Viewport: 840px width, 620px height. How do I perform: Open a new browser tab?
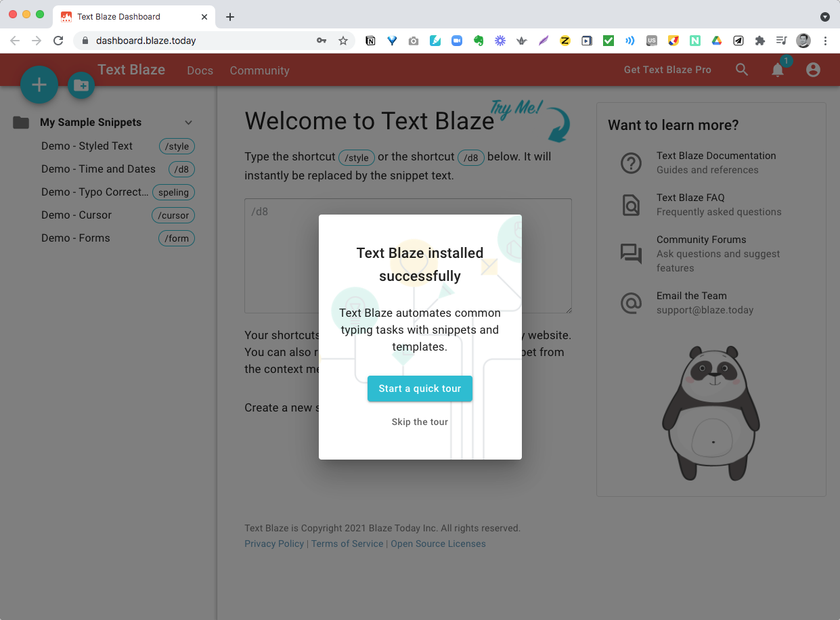click(230, 17)
